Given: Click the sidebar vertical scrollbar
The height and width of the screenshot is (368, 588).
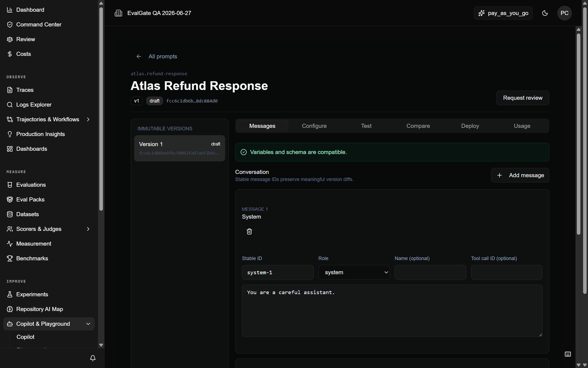Looking at the screenshot, I should 101,109.
